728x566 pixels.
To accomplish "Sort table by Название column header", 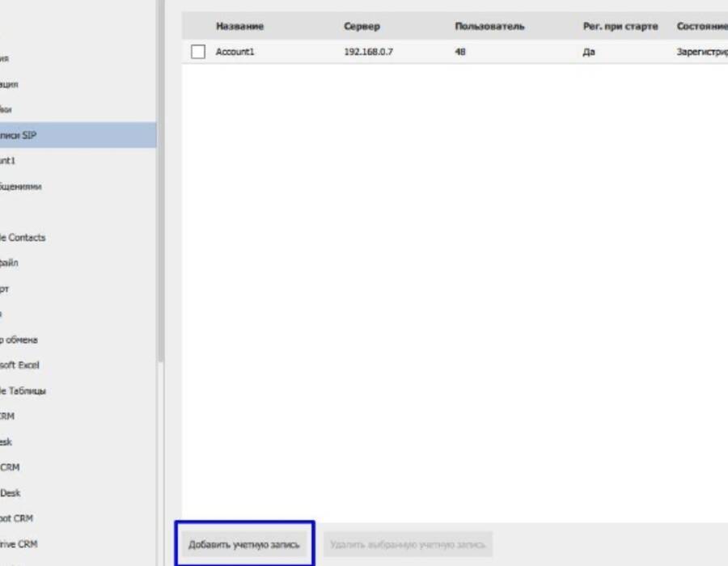I will click(x=239, y=26).
